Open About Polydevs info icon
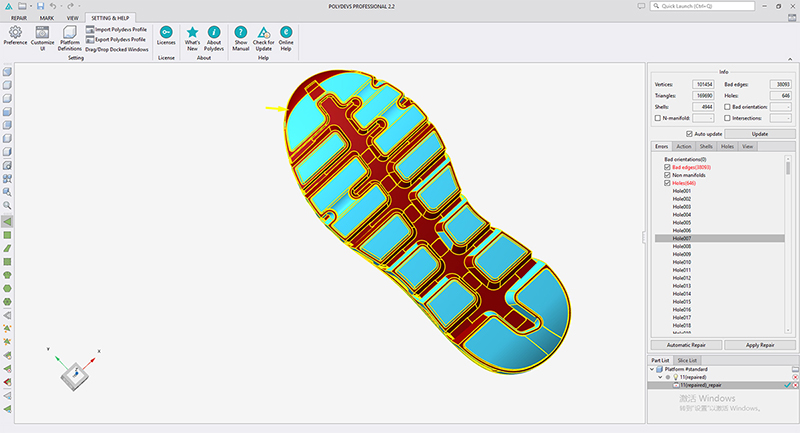 214,32
